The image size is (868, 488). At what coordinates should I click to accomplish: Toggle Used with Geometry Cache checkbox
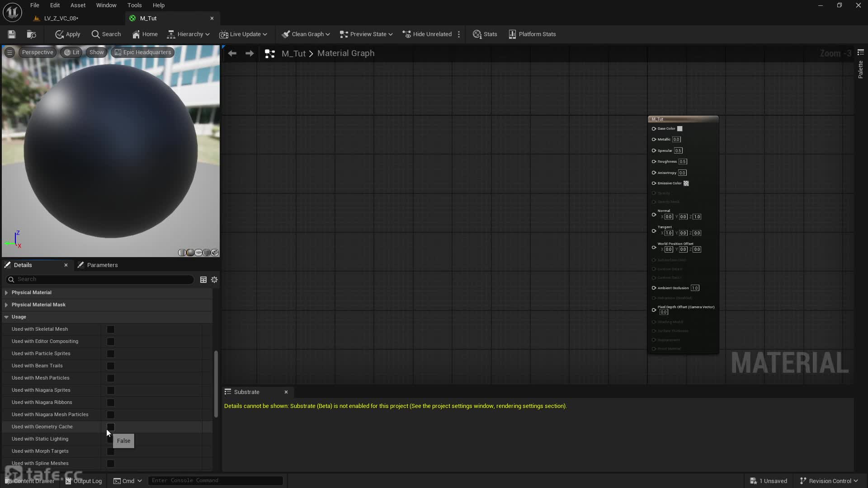tap(111, 427)
